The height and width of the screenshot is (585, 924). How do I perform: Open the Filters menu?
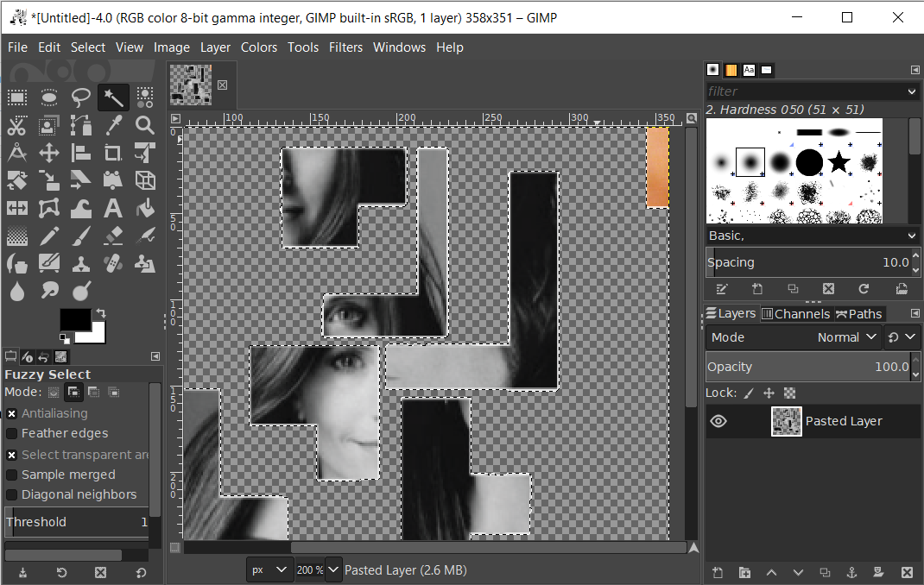click(345, 47)
